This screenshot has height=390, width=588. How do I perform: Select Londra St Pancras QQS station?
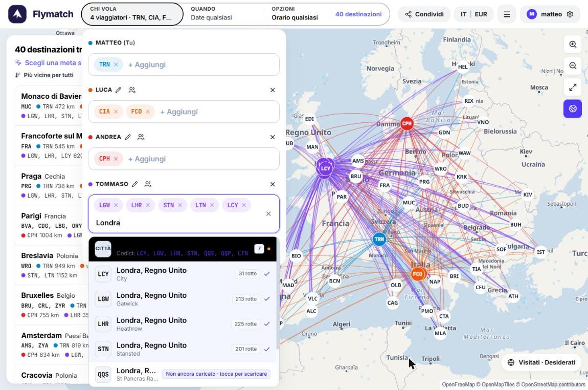(x=184, y=374)
